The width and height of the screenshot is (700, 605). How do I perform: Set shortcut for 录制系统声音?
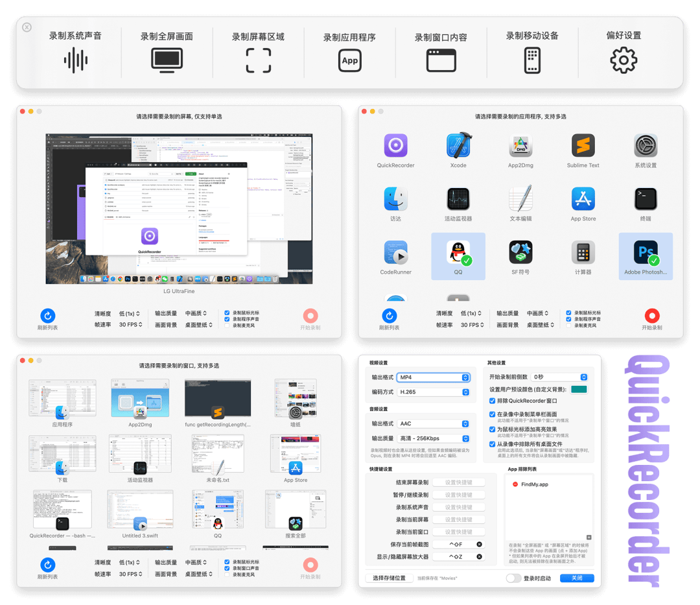coord(458,507)
